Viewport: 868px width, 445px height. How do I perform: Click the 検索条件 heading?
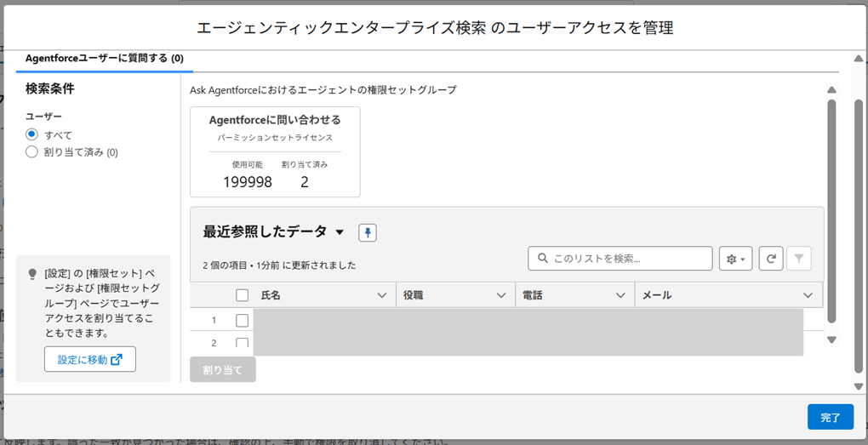pyautogui.click(x=50, y=88)
